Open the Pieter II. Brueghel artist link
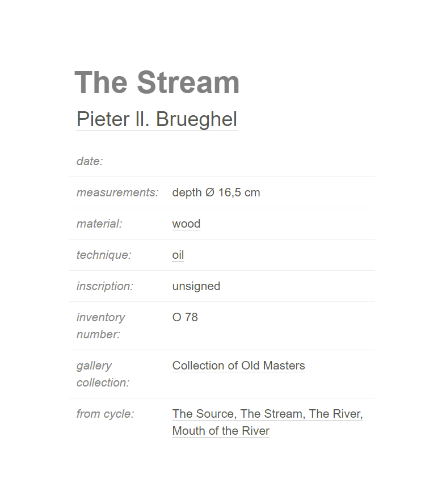 tap(157, 119)
